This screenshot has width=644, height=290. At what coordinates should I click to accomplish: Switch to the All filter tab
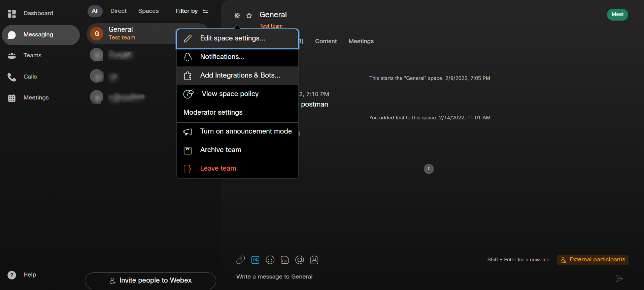(95, 11)
